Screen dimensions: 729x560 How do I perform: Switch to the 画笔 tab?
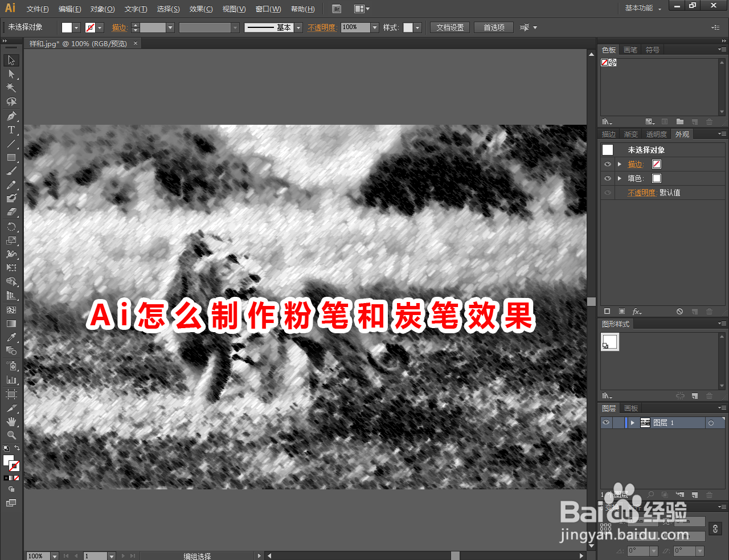point(630,50)
